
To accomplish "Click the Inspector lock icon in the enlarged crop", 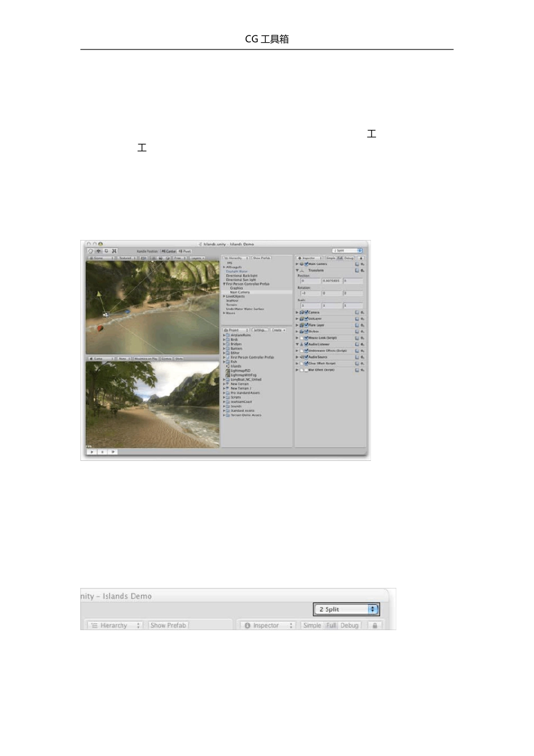I will pos(375,625).
